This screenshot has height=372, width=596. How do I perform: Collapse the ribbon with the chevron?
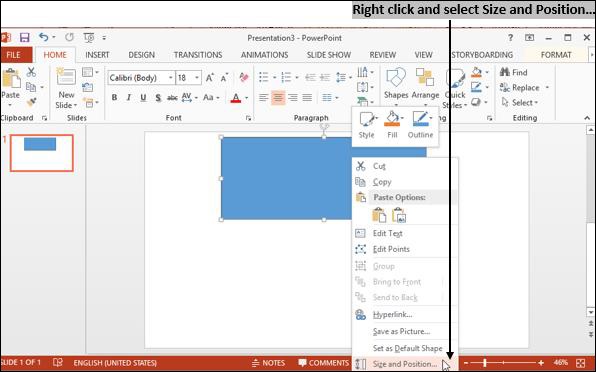point(587,118)
